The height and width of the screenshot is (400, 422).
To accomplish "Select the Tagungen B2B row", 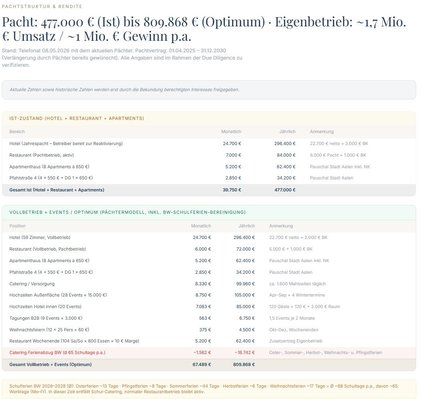I will pos(209,318).
